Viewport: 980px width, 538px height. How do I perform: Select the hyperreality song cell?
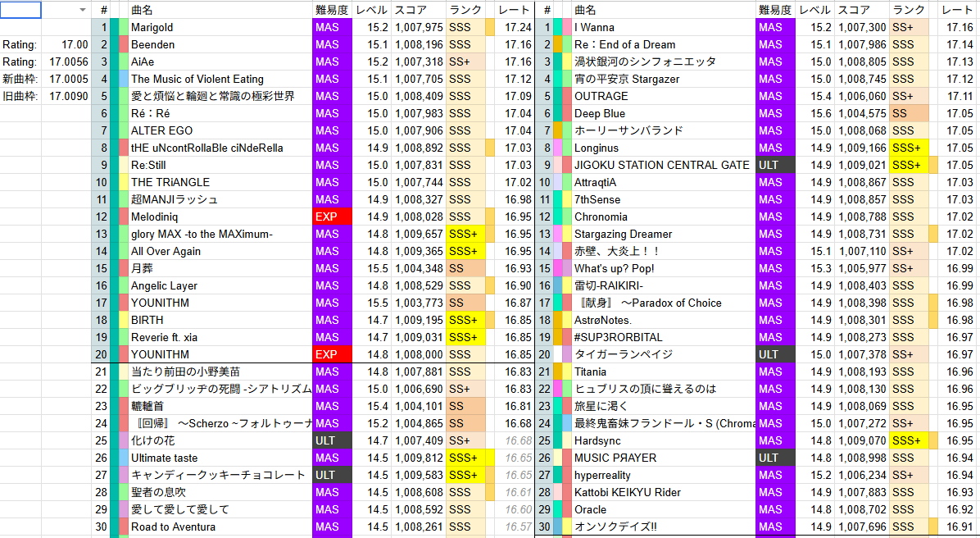click(x=664, y=475)
